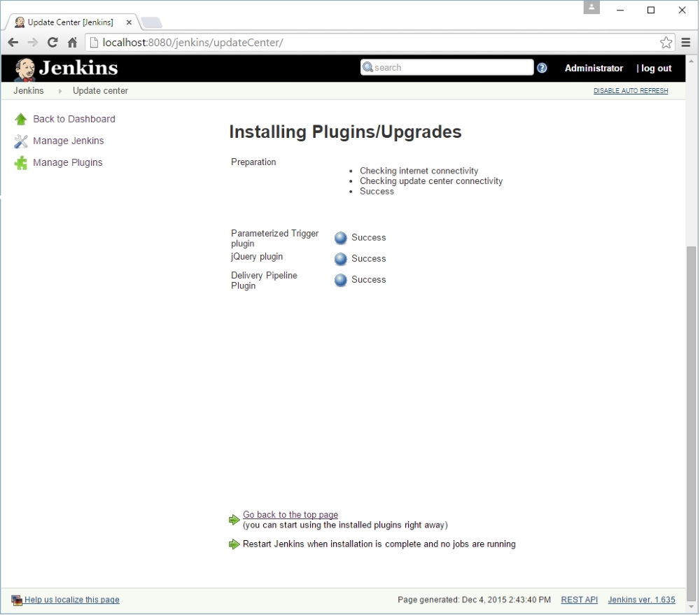Click the Checking internet connectivity text
700x615 pixels.
point(419,171)
